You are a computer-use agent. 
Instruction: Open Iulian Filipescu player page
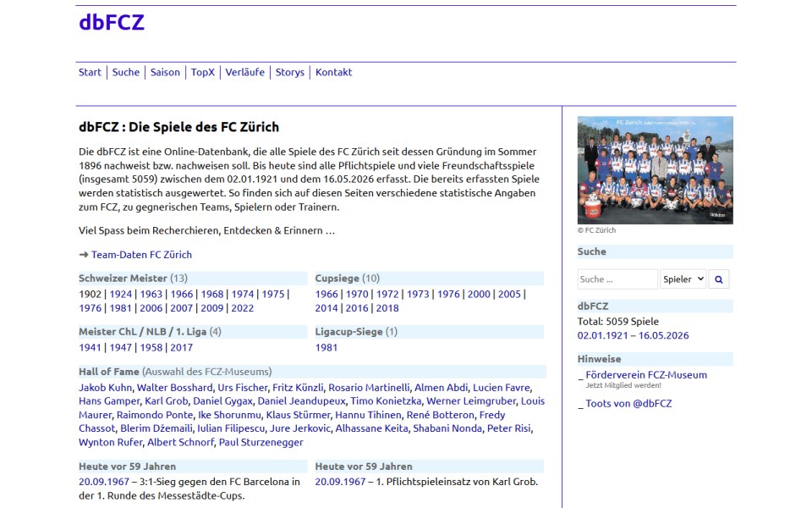tap(231, 428)
